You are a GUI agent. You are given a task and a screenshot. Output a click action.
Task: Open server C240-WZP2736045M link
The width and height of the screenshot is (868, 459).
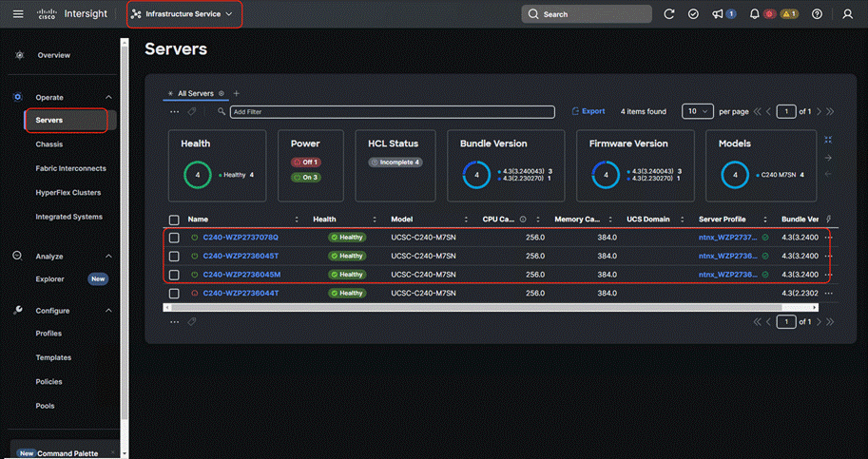pos(241,275)
